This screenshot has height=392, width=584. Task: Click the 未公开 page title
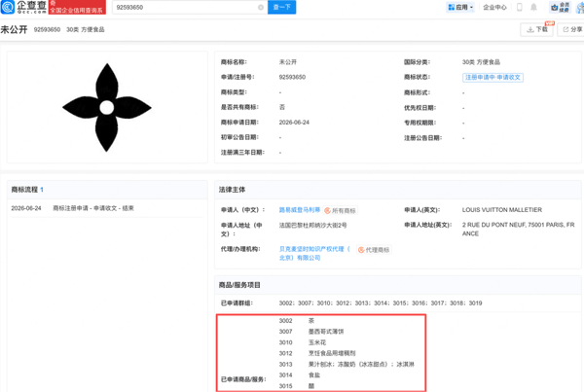(x=15, y=29)
